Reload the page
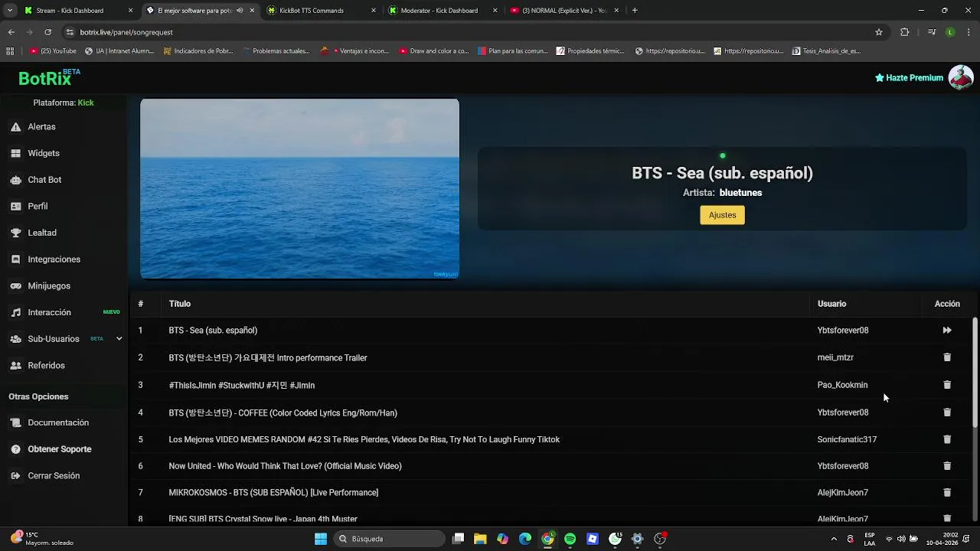The width and height of the screenshot is (980, 551). pyautogui.click(x=47, y=32)
